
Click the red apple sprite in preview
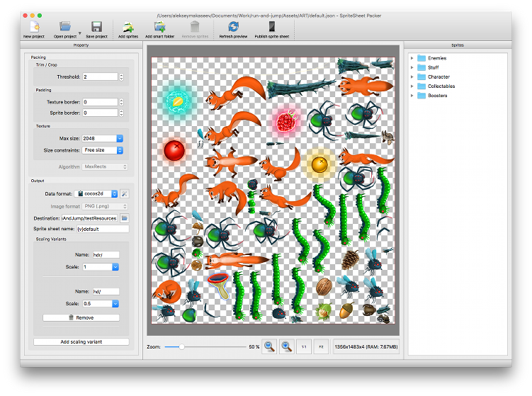tap(174, 150)
